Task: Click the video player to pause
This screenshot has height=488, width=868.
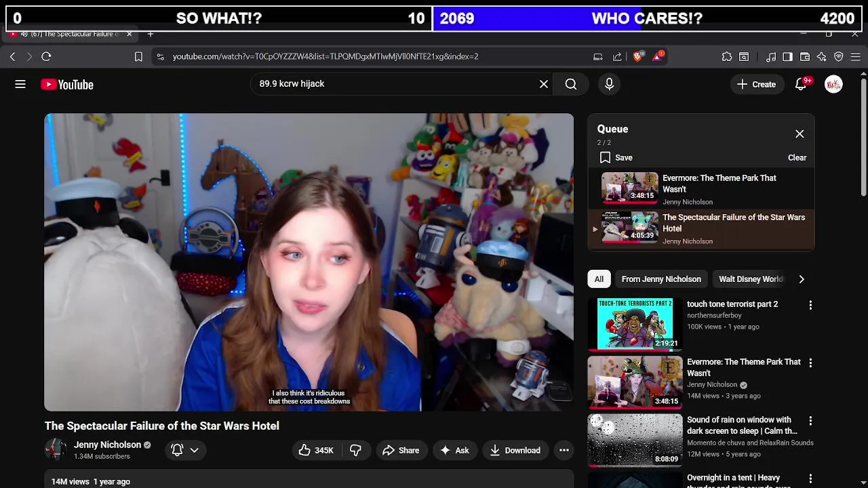Action: [x=309, y=262]
